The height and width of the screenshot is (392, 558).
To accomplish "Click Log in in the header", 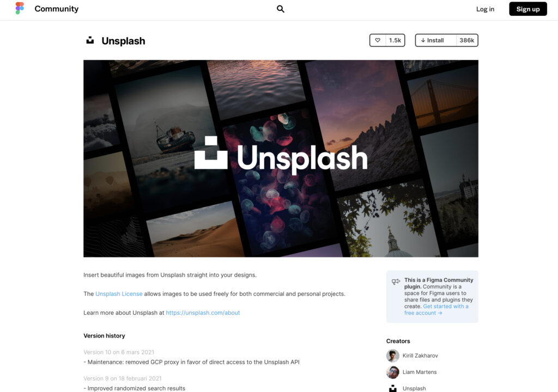I will pyautogui.click(x=485, y=9).
